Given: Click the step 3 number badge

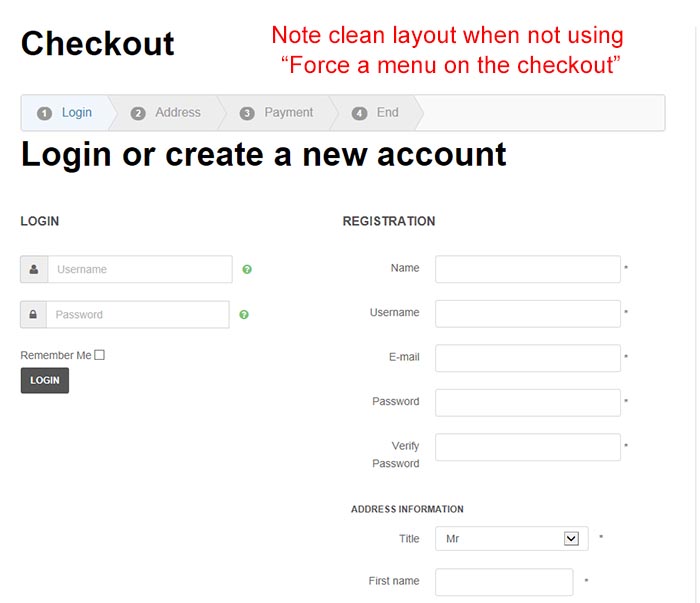Looking at the screenshot, I should tap(247, 113).
